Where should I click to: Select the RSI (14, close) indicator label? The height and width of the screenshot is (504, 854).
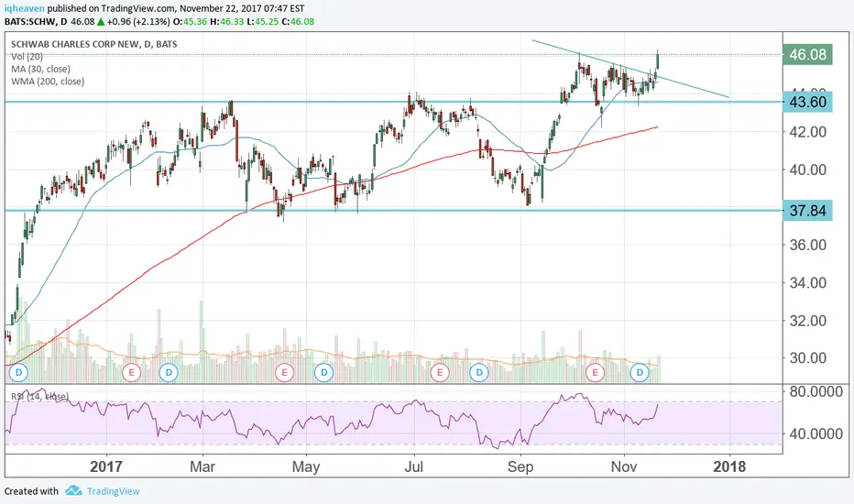point(39,397)
